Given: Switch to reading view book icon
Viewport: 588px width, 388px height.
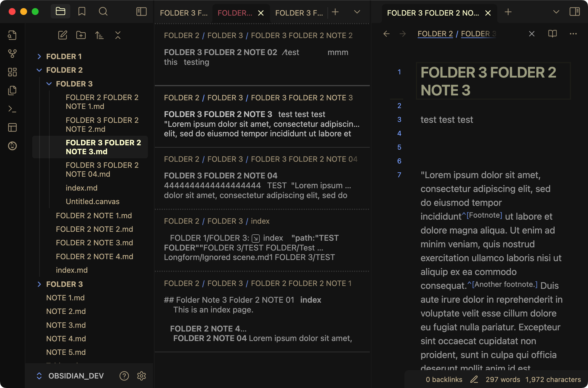Looking at the screenshot, I should (x=552, y=34).
